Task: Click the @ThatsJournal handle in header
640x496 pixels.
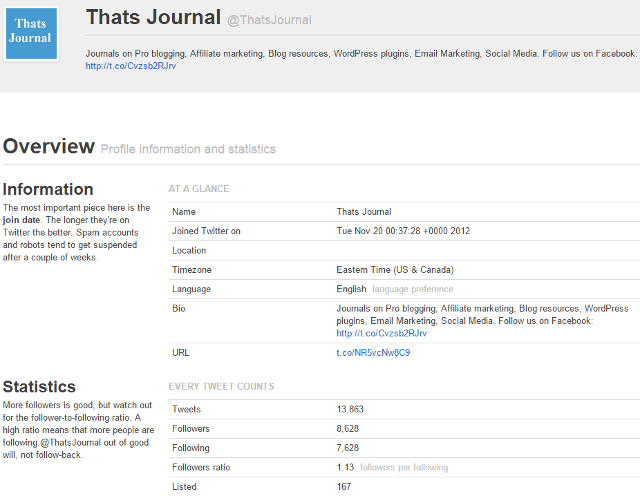Action: tap(269, 20)
